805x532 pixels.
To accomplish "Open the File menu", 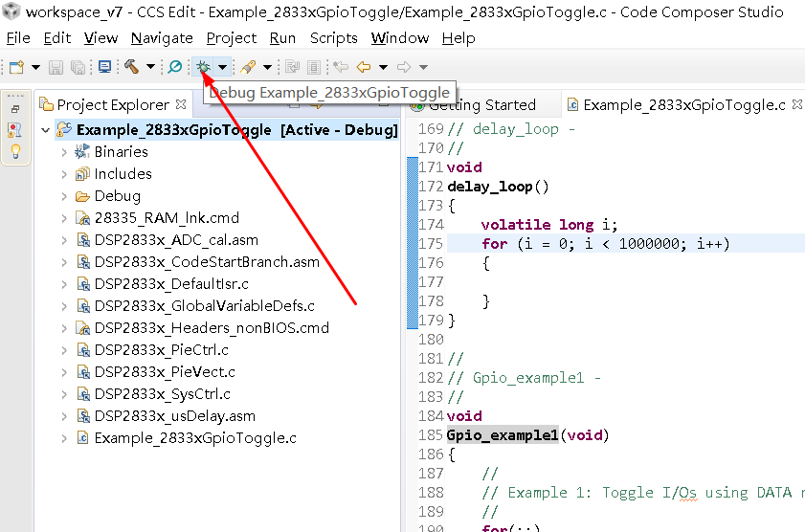I will click(18, 38).
